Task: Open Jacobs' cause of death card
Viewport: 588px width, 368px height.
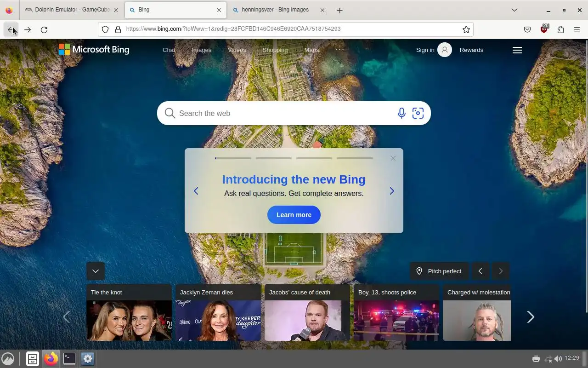Action: coord(307,312)
